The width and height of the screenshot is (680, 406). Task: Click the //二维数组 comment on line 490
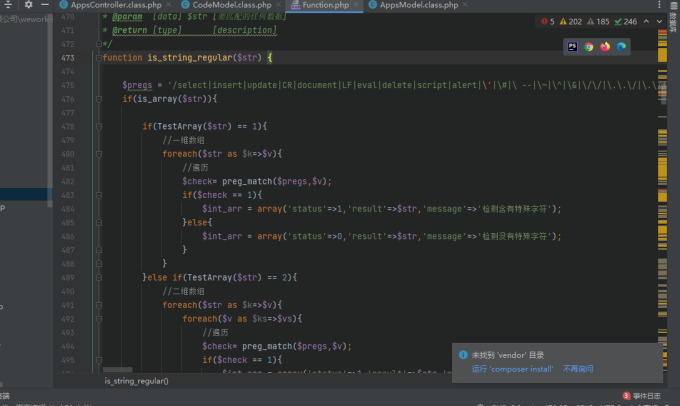coord(183,291)
